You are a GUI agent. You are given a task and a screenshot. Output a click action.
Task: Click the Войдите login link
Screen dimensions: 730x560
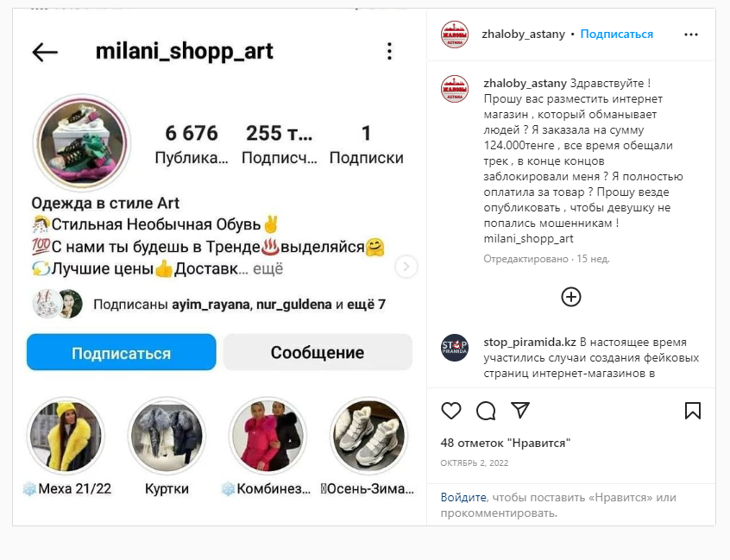[463, 497]
